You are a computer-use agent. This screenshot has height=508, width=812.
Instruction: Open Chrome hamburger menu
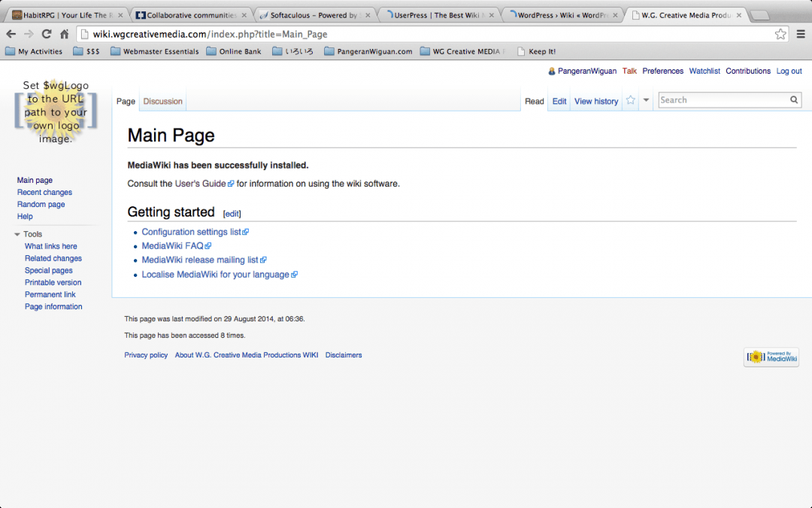coord(801,34)
